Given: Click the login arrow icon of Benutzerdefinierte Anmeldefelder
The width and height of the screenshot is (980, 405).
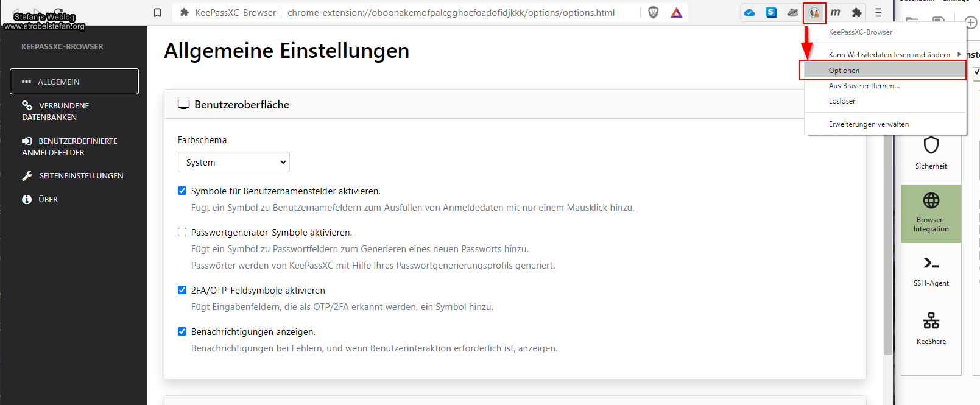Looking at the screenshot, I should pyautogui.click(x=27, y=141).
